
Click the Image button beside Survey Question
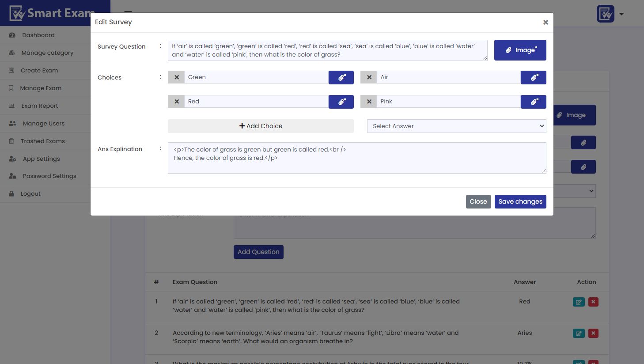coord(520,50)
